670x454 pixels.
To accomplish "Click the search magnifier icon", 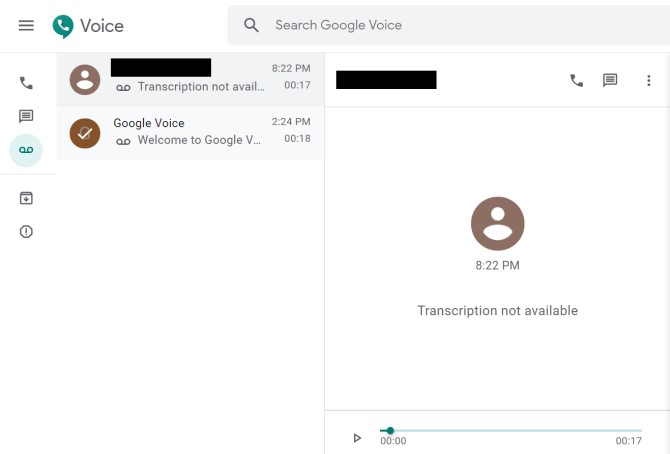I will pyautogui.click(x=252, y=25).
